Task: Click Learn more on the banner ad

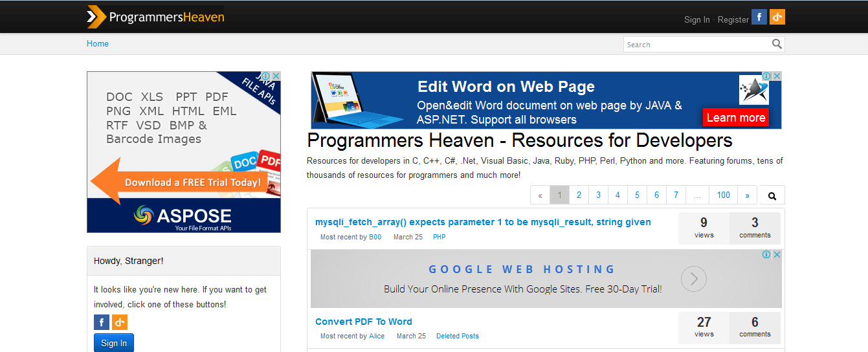Action: pos(736,118)
